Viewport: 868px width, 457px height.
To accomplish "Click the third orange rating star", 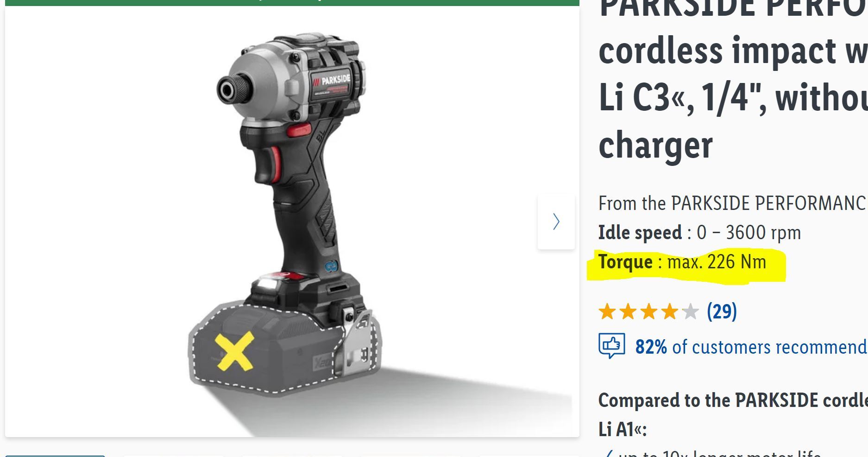I will 648,311.
